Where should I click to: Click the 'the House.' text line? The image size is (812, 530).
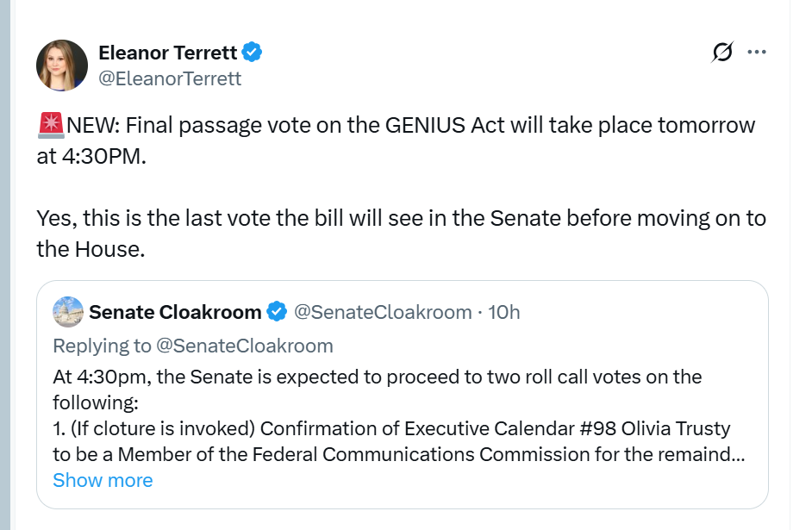(91, 249)
